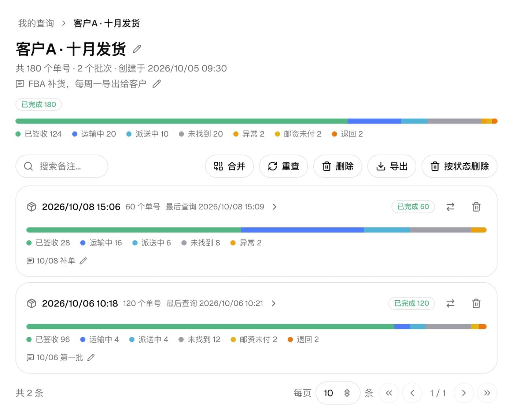Click the package icon beside 2026/10/08 15:06

click(32, 207)
